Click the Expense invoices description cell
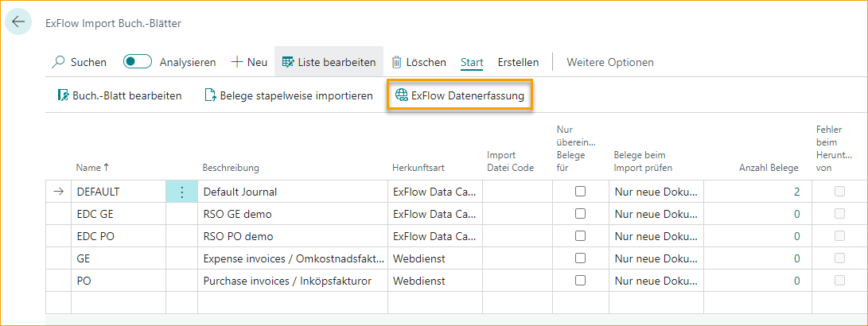The width and height of the screenshot is (868, 326). coord(293,258)
